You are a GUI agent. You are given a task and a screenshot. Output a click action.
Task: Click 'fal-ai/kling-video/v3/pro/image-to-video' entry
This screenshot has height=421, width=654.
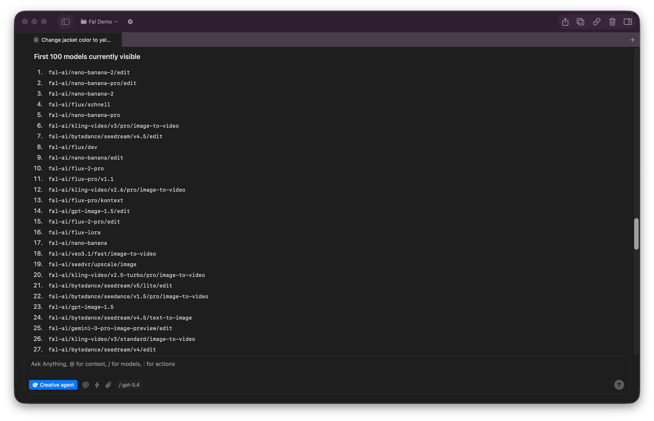coord(113,126)
